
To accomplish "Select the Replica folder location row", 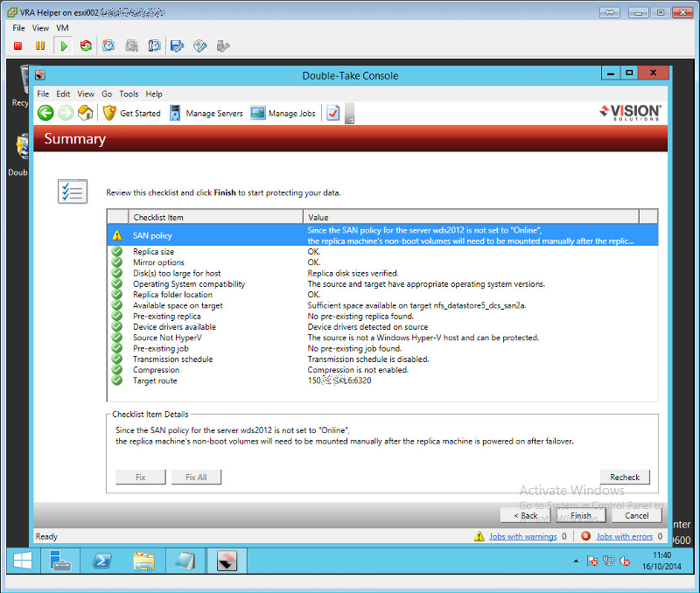I will coord(382,295).
